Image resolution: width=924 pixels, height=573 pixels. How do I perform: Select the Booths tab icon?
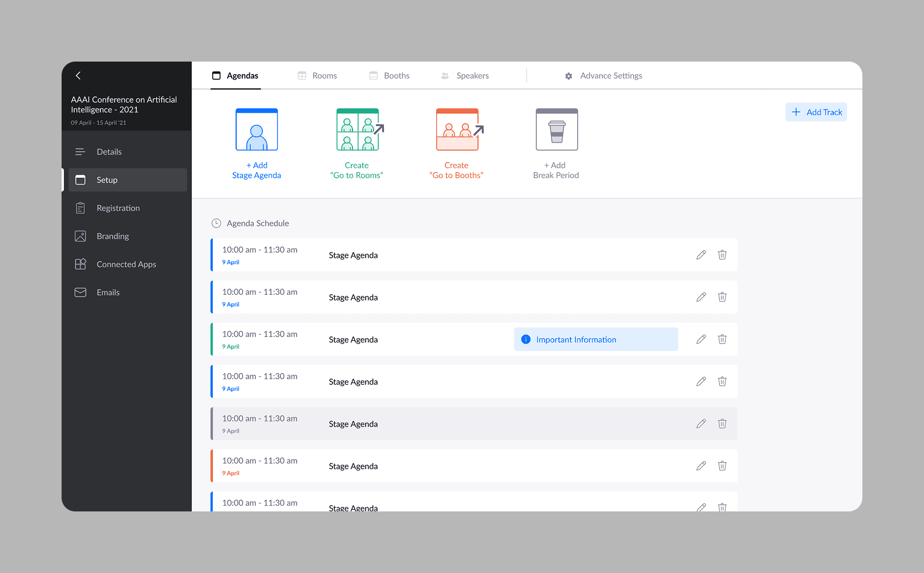point(373,75)
